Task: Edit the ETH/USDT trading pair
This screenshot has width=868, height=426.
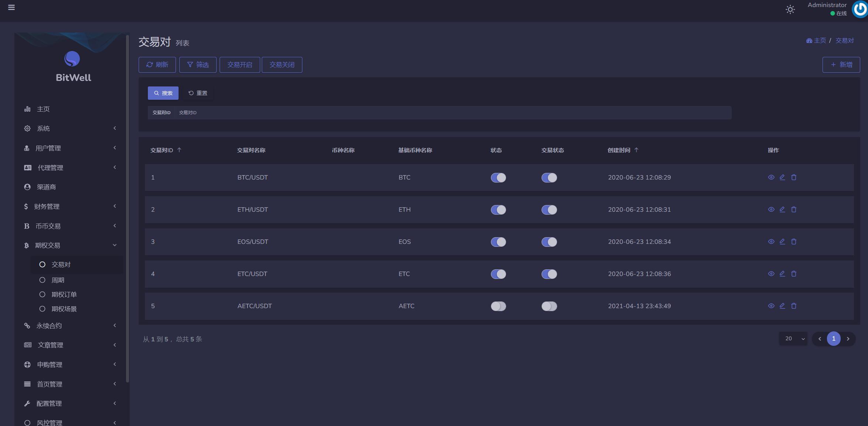Action: pos(782,209)
